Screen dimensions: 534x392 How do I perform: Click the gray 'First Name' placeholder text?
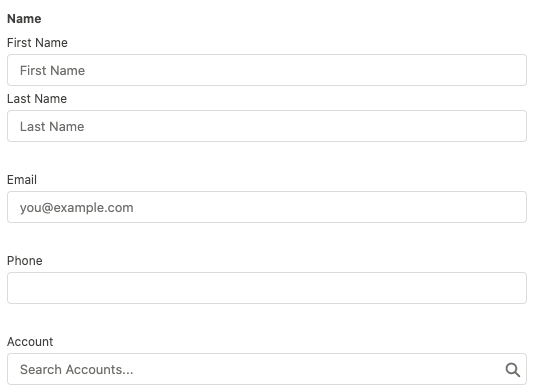[52, 70]
